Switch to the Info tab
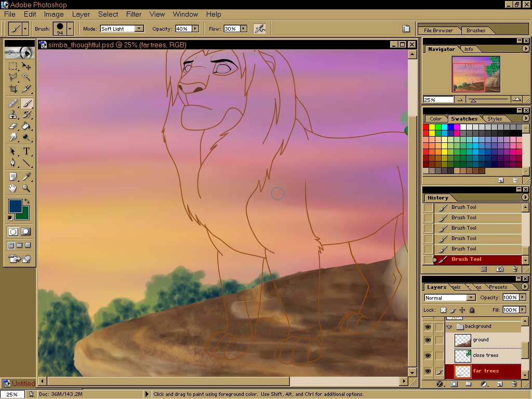The image size is (532, 399). click(x=469, y=49)
